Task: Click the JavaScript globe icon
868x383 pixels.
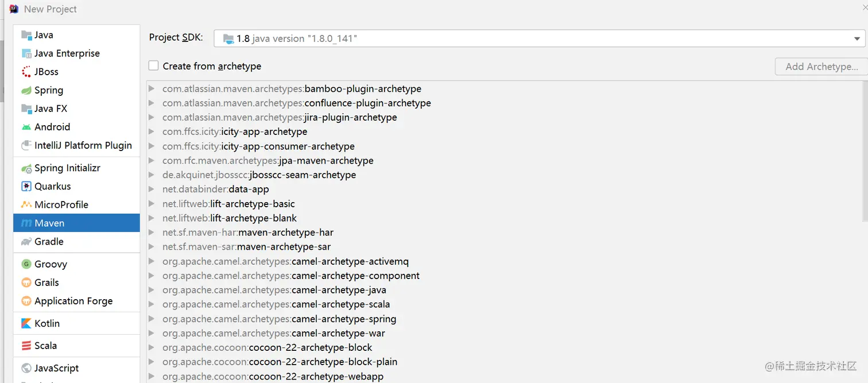Action: click(26, 368)
